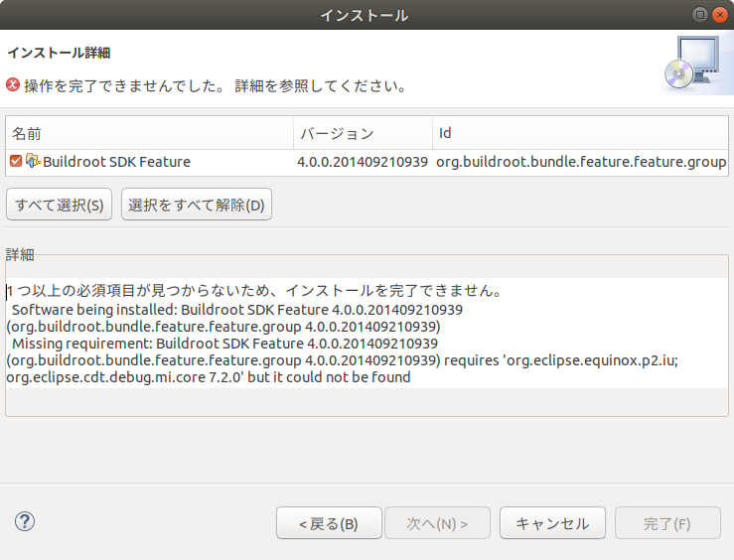Click the 'Software being installed' line in details
This screenshot has width=734, height=560.
point(237,310)
